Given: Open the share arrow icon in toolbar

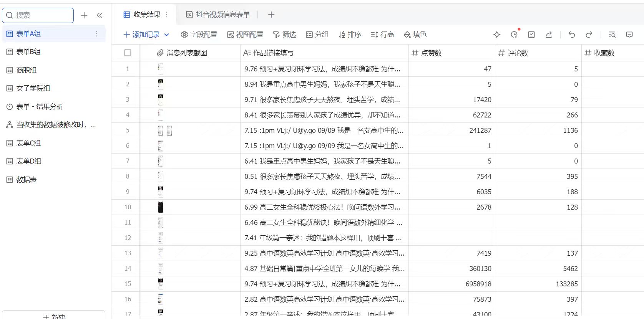Looking at the screenshot, I should tap(549, 35).
